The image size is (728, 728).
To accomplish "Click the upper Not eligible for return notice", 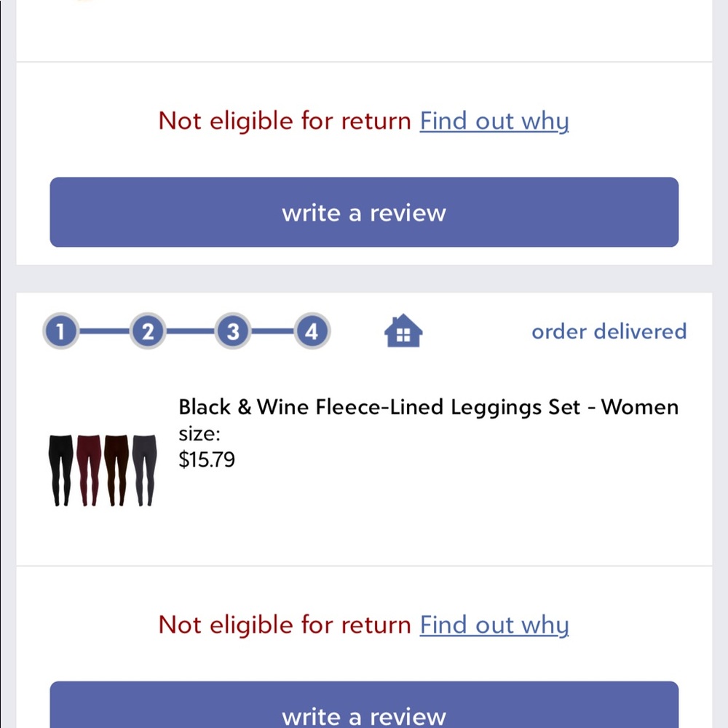I will coord(283,121).
